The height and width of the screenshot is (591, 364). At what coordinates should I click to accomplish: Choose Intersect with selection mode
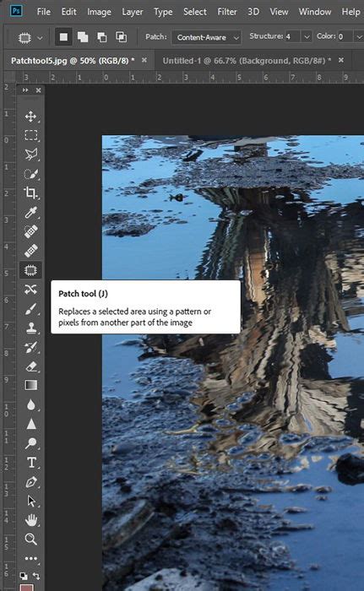(x=121, y=37)
